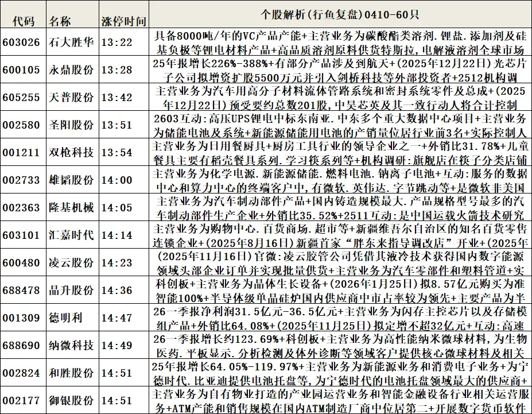Select stock name 圣阳股份
532x414 pixels.
(71, 125)
